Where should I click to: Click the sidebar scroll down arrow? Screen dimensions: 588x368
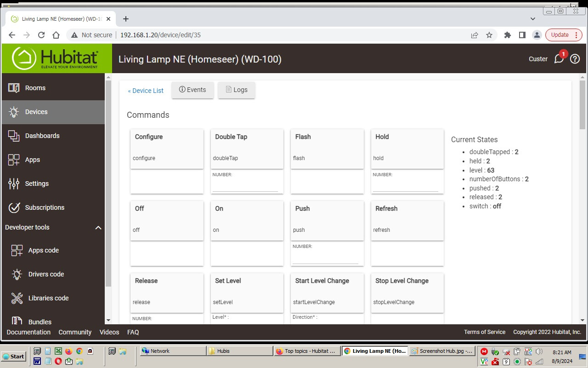(108, 320)
